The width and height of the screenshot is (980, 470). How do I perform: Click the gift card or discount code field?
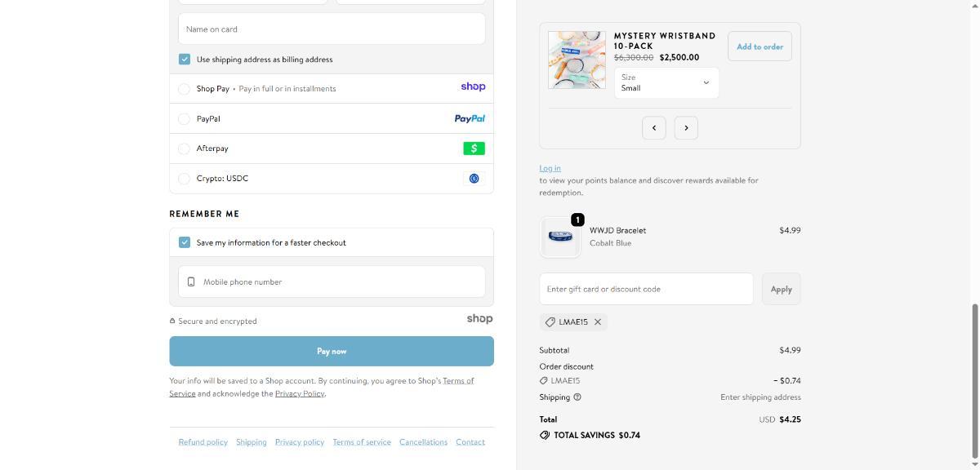(645, 289)
